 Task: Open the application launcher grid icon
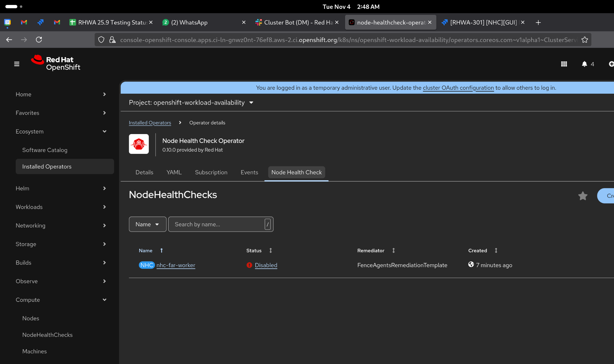pos(564,64)
